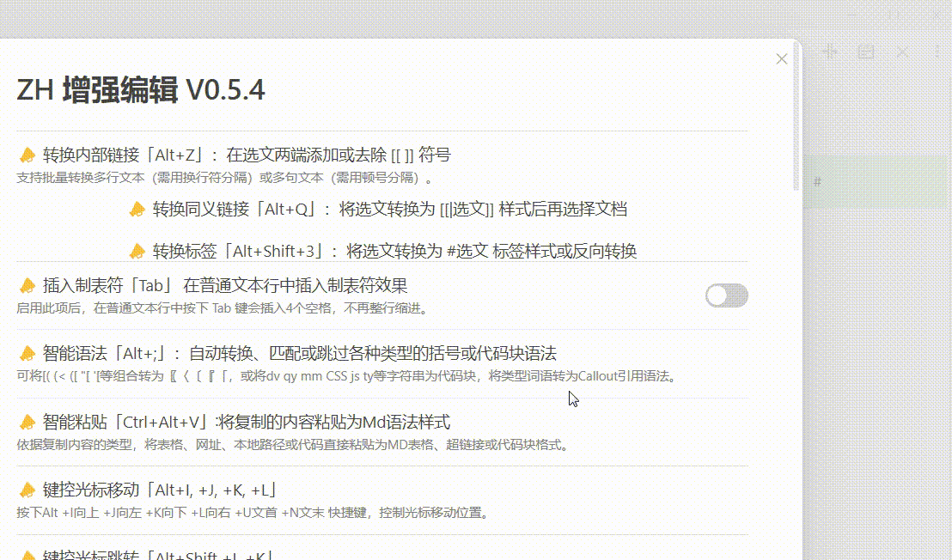Click the flame icon beside 转换标签「Alt+Shift+3」
952x560 pixels.
click(x=137, y=251)
